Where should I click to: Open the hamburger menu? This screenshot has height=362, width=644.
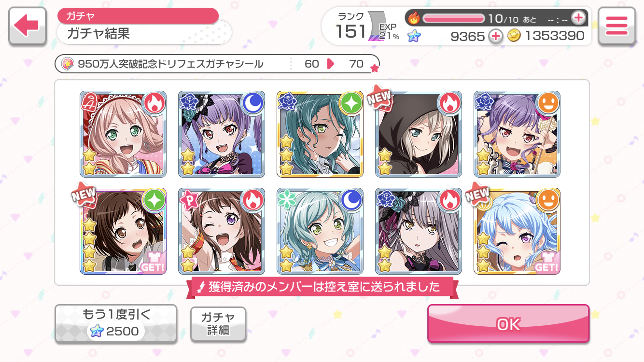click(x=616, y=27)
